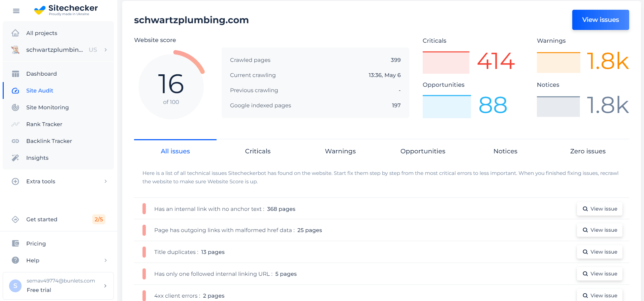This screenshot has height=301, width=644.
Task: Click the Current crawling 13:36, May 6 value
Action: pyautogui.click(x=385, y=75)
